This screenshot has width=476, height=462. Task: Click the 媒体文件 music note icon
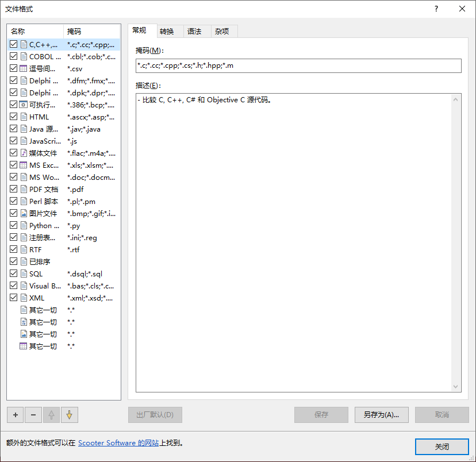(x=24, y=153)
